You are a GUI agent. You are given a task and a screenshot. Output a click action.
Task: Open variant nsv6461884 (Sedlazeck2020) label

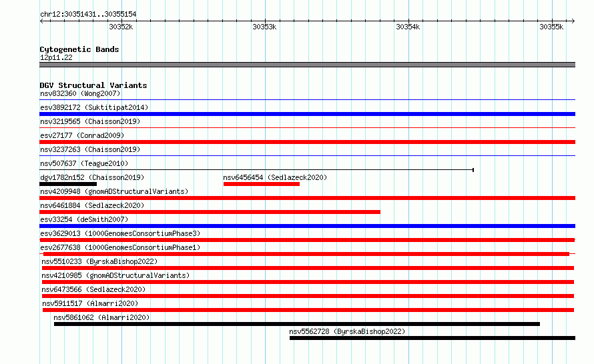click(x=92, y=205)
